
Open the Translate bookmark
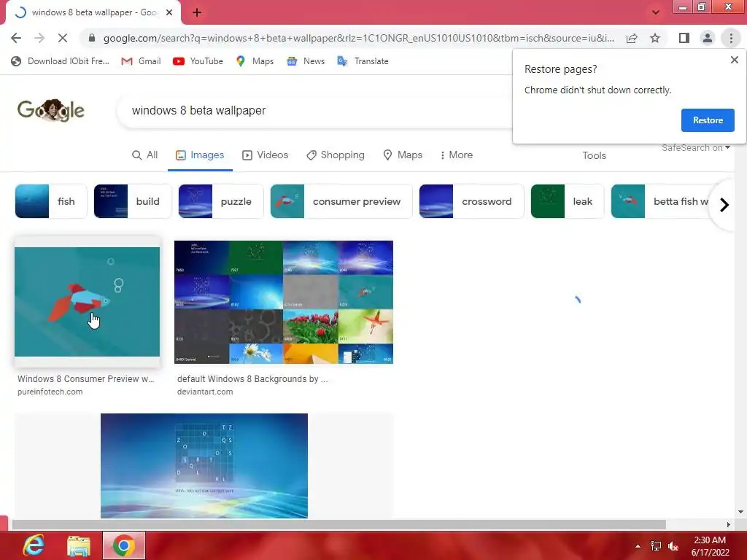pos(363,61)
